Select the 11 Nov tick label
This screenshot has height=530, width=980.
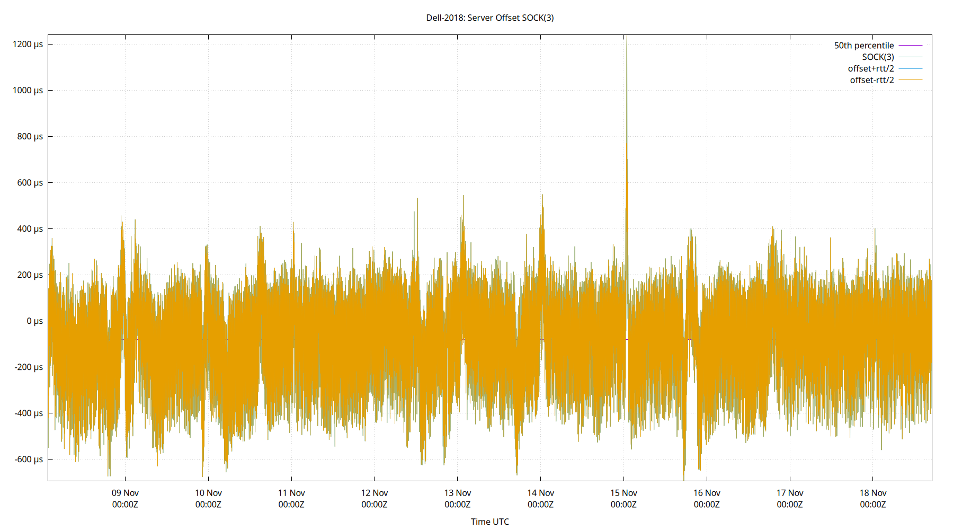(291, 492)
